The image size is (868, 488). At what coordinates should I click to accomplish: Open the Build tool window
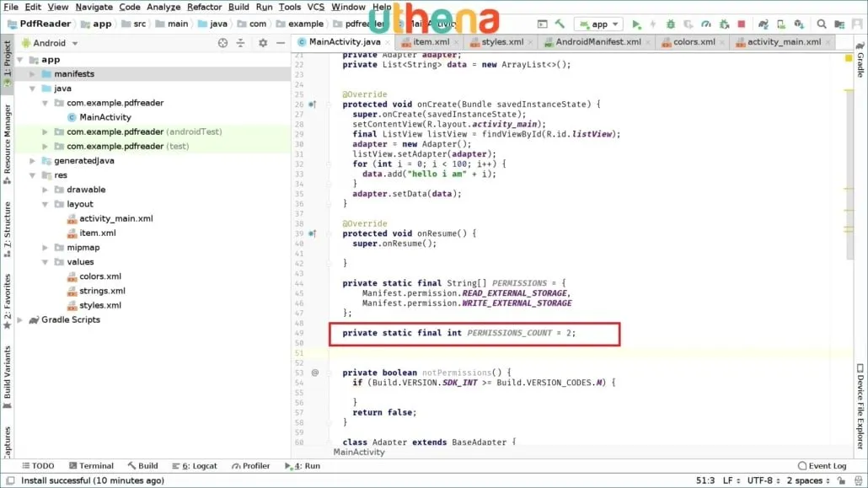click(x=142, y=466)
